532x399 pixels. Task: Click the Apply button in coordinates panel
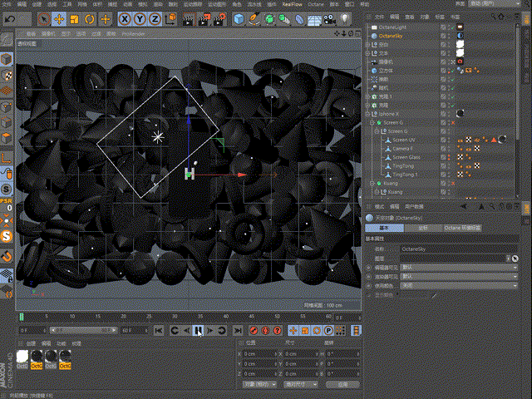click(342, 385)
